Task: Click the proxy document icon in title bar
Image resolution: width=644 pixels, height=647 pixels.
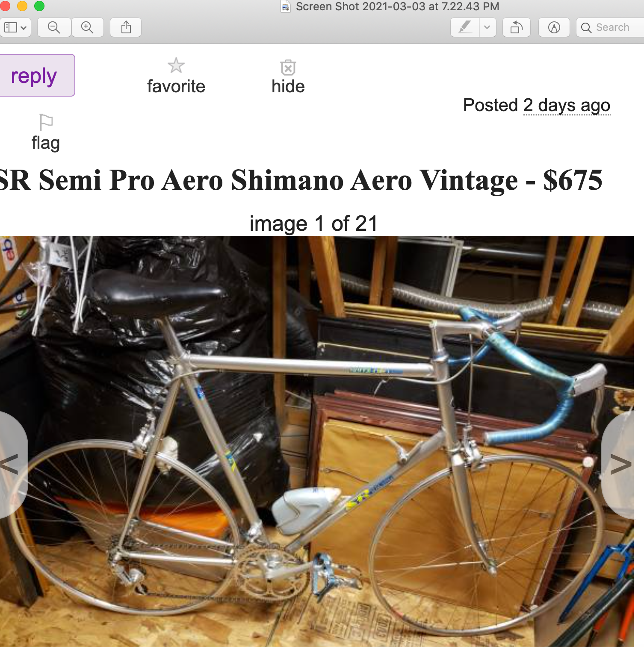Action: (x=286, y=6)
